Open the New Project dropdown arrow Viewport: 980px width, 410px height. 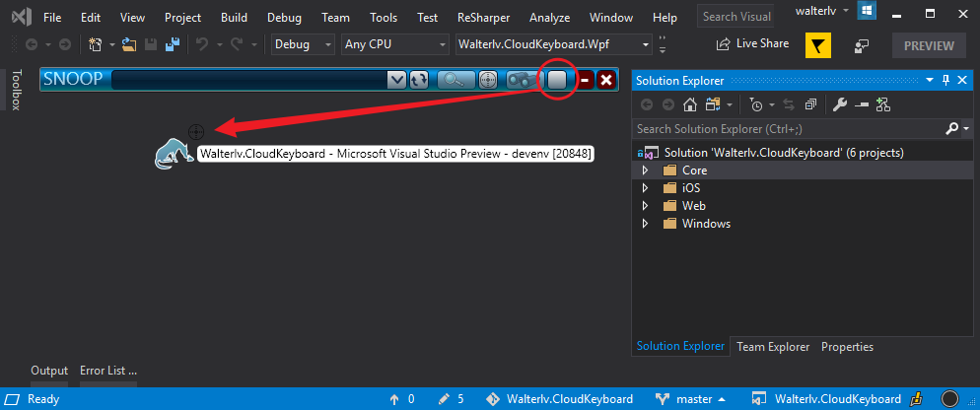click(x=111, y=45)
